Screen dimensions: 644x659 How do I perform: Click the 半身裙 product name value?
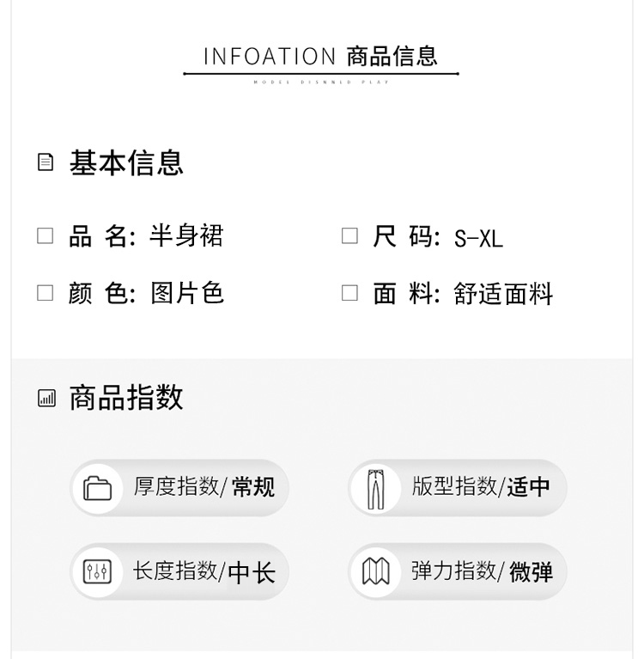click(186, 235)
